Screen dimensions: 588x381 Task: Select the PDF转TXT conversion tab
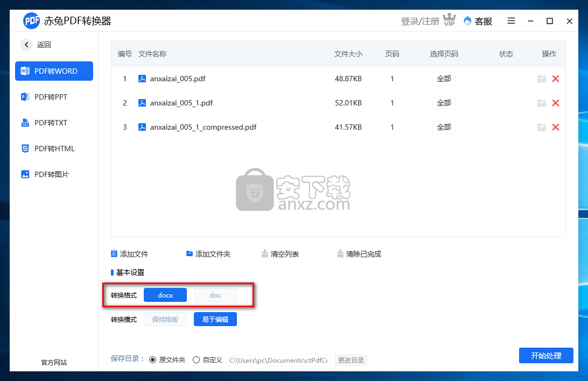pyautogui.click(x=54, y=123)
